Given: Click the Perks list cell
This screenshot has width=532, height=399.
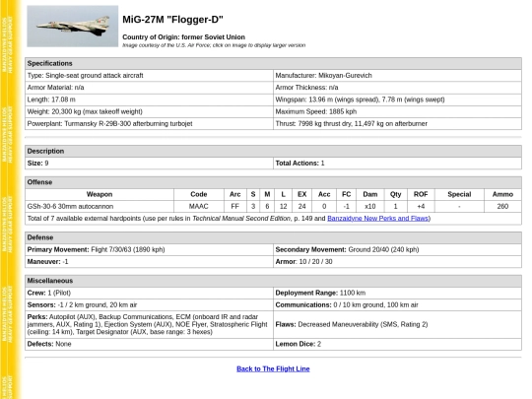Looking at the screenshot, I should (x=149, y=324).
